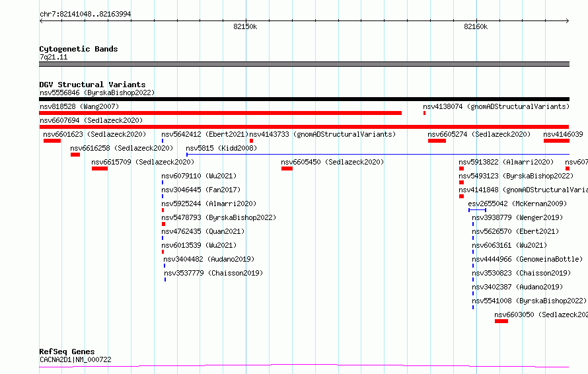The height and width of the screenshot is (374, 588).
Task: Click the 7q21.11 band name
Action: point(54,57)
